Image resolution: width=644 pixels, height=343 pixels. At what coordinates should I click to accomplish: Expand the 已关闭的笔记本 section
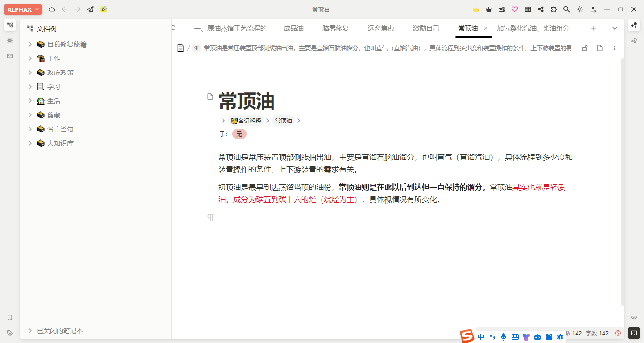pyautogui.click(x=30, y=331)
